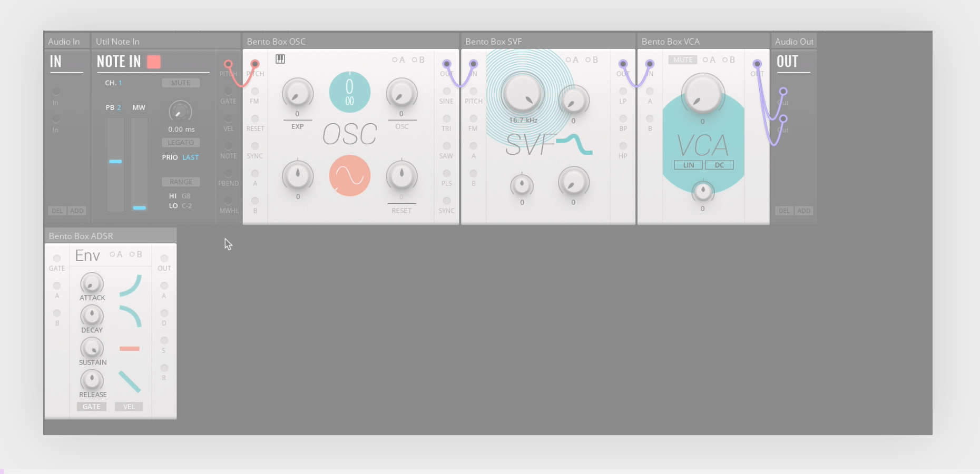Click the glide knob showing 0.00 ms
The height and width of the screenshot is (474, 980).
(x=180, y=112)
